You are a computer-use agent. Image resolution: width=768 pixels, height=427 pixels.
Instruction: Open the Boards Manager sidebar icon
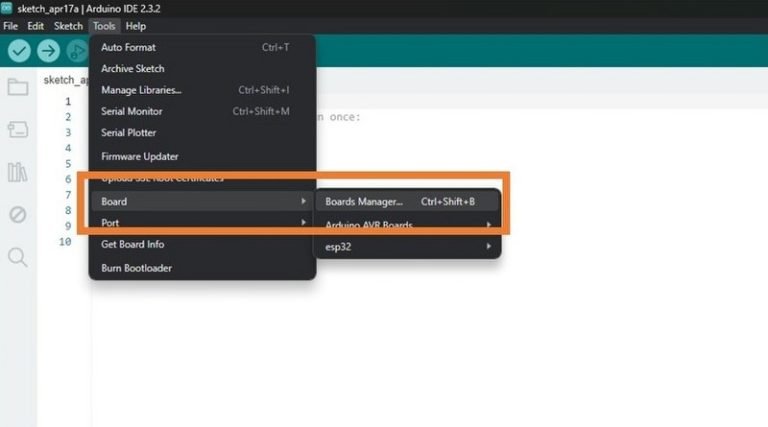coord(18,130)
